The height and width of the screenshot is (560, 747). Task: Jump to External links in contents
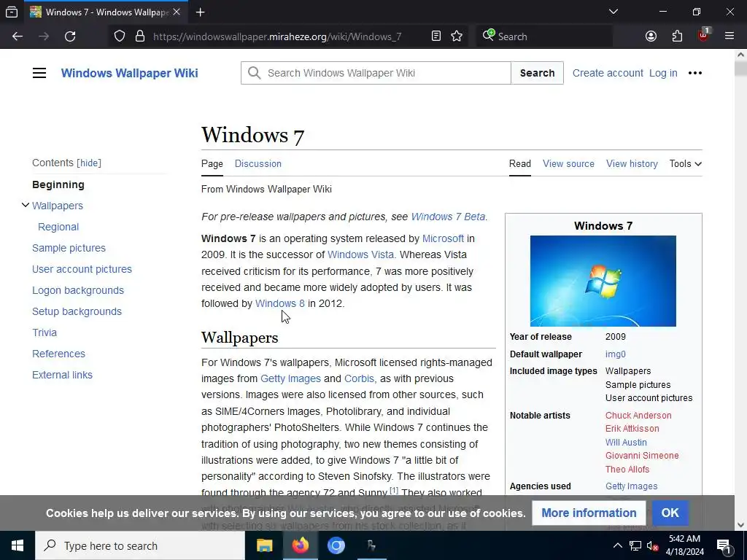point(62,375)
